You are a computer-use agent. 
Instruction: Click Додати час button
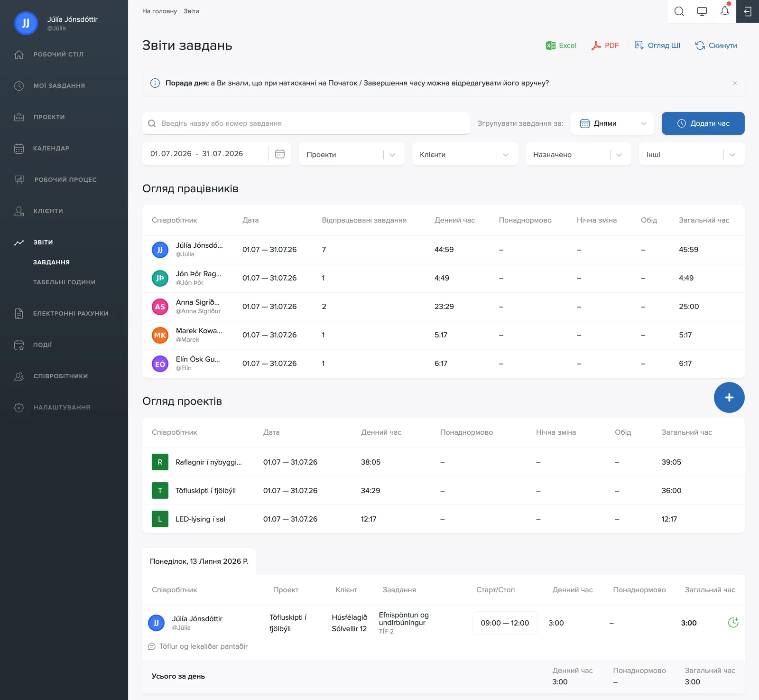[703, 123]
